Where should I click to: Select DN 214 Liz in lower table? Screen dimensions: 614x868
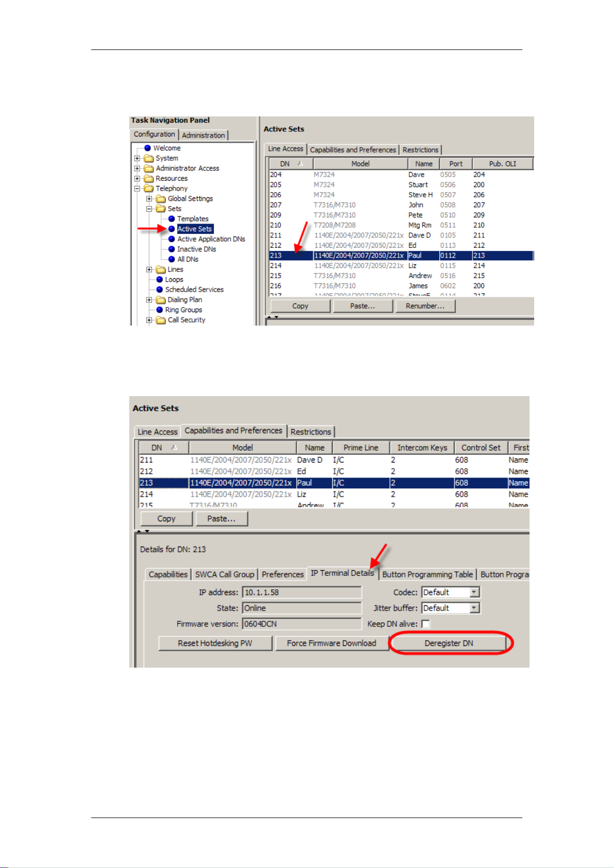[334, 494]
